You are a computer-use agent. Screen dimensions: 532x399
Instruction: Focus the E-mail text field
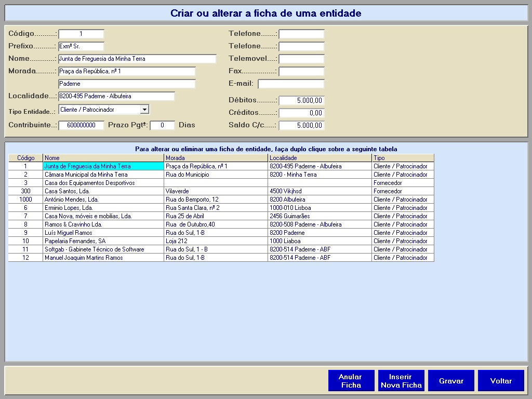click(x=291, y=84)
